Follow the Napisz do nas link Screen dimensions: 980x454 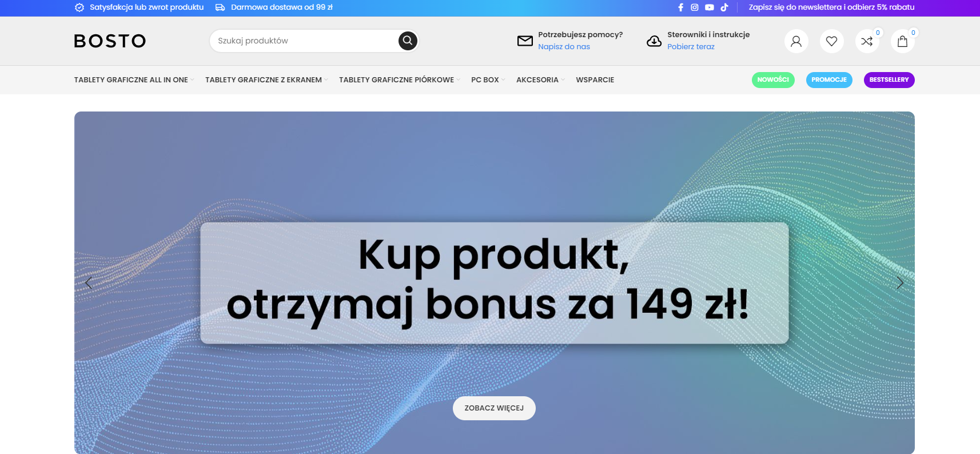click(x=564, y=47)
